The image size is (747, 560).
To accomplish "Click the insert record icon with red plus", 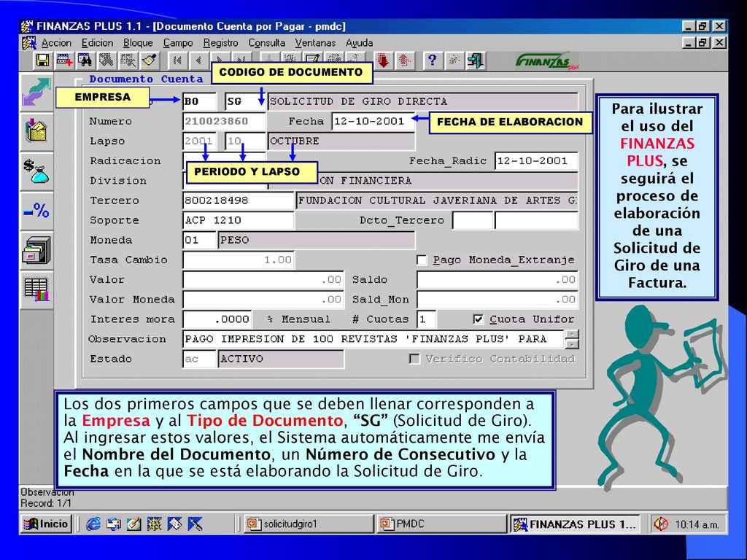I will 64,61.
